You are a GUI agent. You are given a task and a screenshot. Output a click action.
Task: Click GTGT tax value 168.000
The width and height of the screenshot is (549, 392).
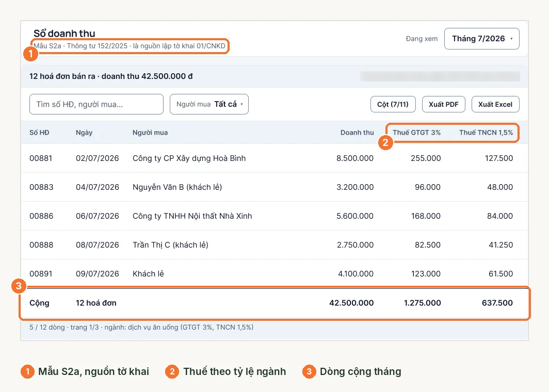tap(426, 216)
